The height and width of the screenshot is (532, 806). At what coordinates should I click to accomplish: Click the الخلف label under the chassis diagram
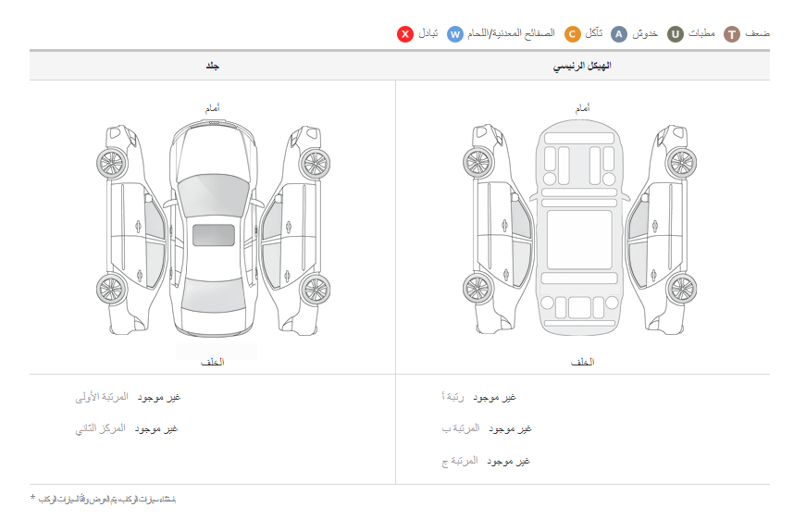(582, 363)
